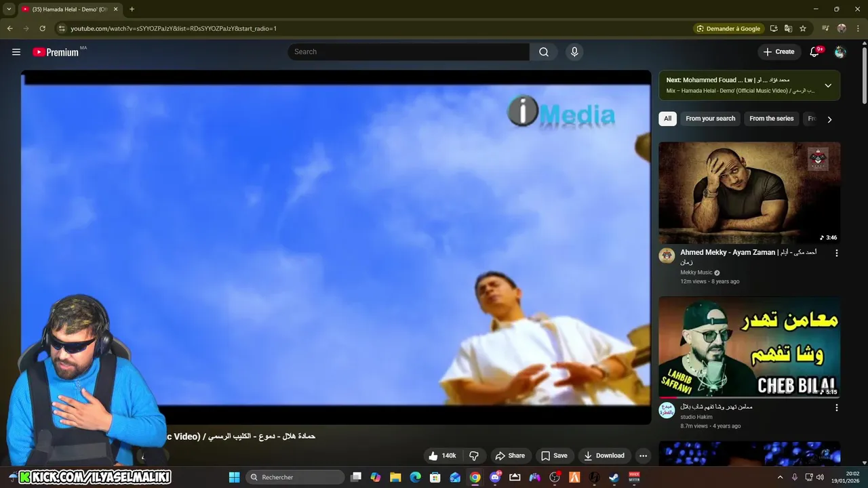The height and width of the screenshot is (488, 868).
Task: Bookmark this tab with the star
Action: click(x=803, y=28)
